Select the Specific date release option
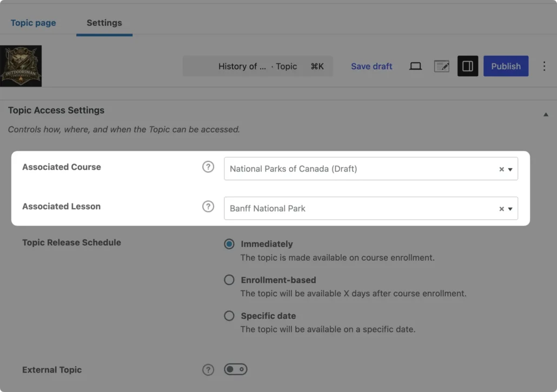Viewport: 557px width, 392px height. (x=229, y=316)
